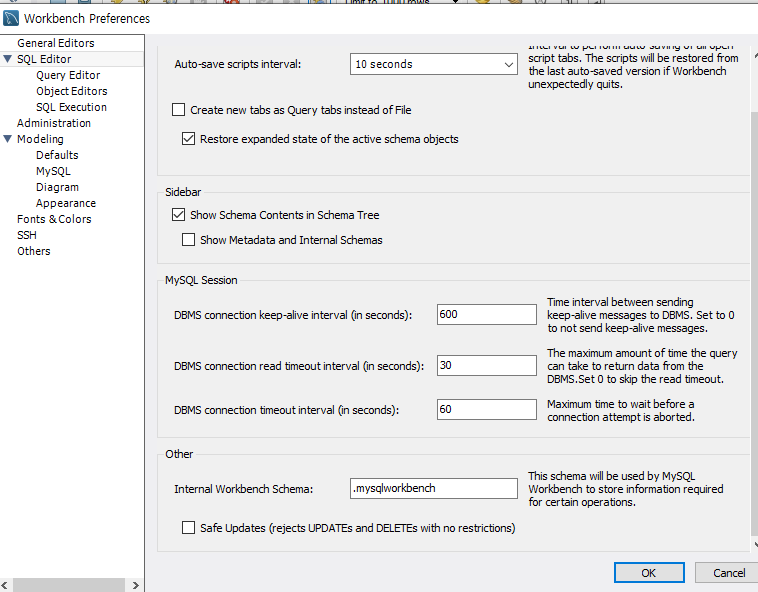Collapse the SQL Editor tree node
758x592 pixels.
tap(7, 59)
